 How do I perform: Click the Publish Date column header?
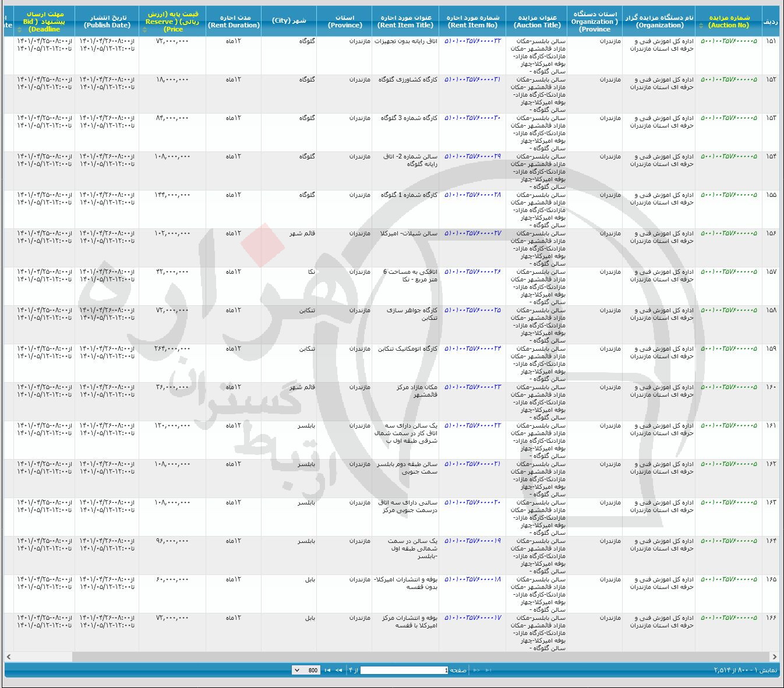click(x=107, y=22)
